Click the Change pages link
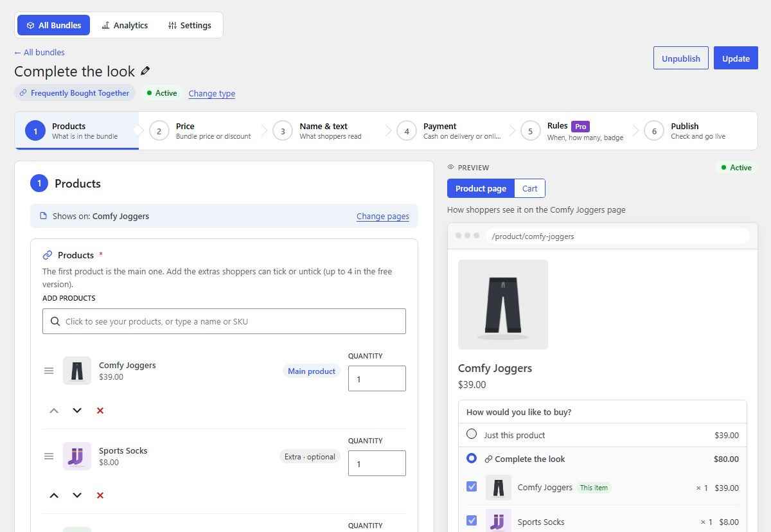771x532 pixels. click(383, 217)
